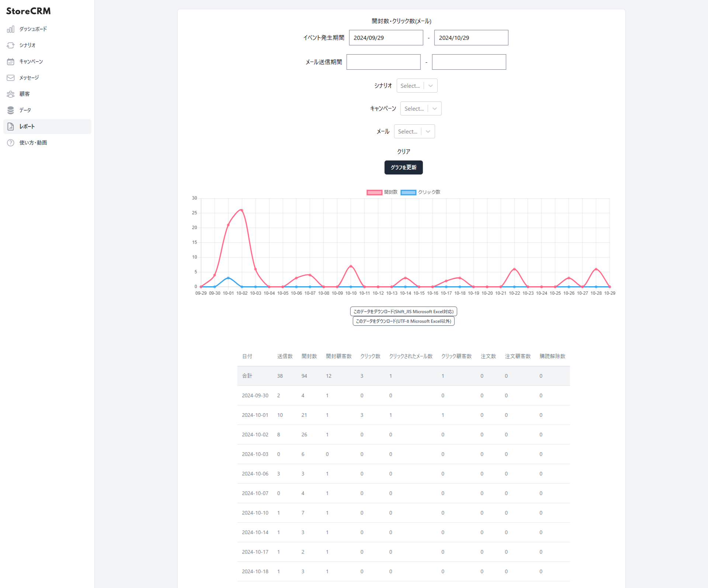Open the シナリオ Select dropdown

(x=417, y=86)
